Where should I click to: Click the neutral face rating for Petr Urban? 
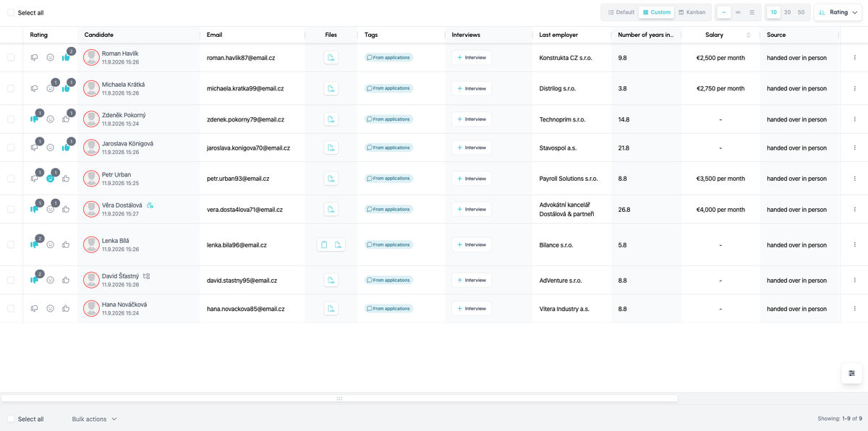point(51,179)
